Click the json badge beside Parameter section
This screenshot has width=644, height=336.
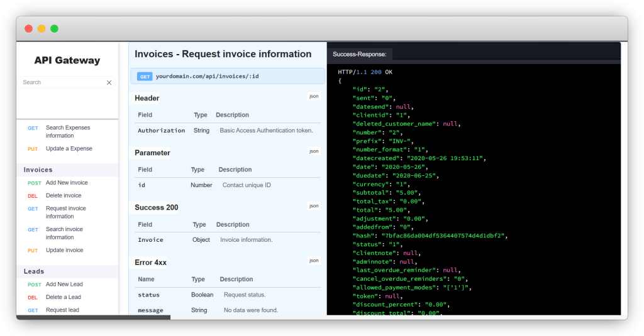point(314,151)
